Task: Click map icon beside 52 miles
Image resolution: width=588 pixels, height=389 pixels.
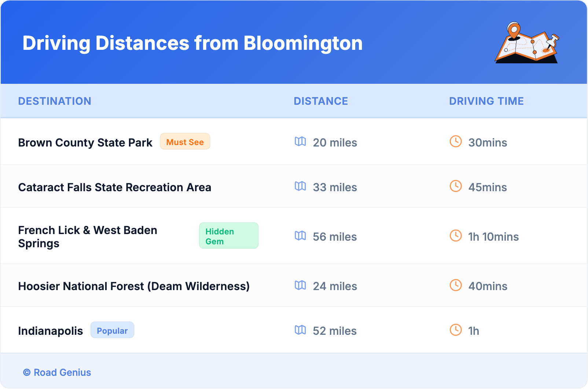Action: pos(300,330)
